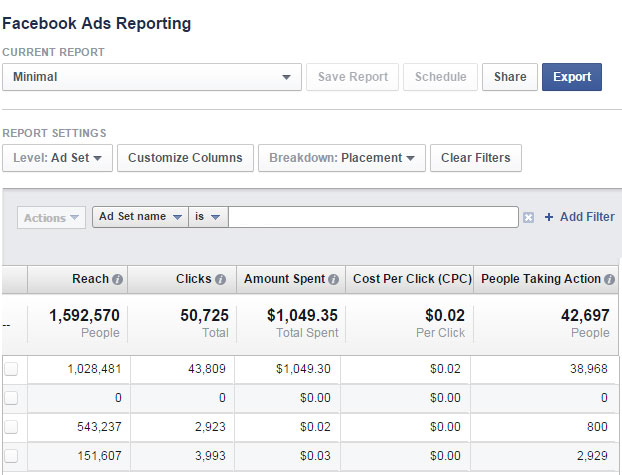622x475 pixels.
Task: Click the People Taking Action info icon
Action: click(x=609, y=279)
